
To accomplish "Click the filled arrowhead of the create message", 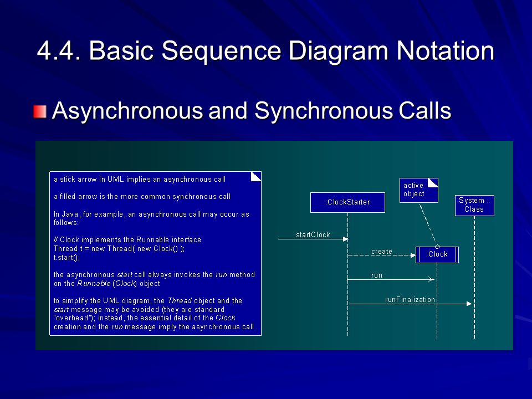I will pyautogui.click(x=413, y=255).
